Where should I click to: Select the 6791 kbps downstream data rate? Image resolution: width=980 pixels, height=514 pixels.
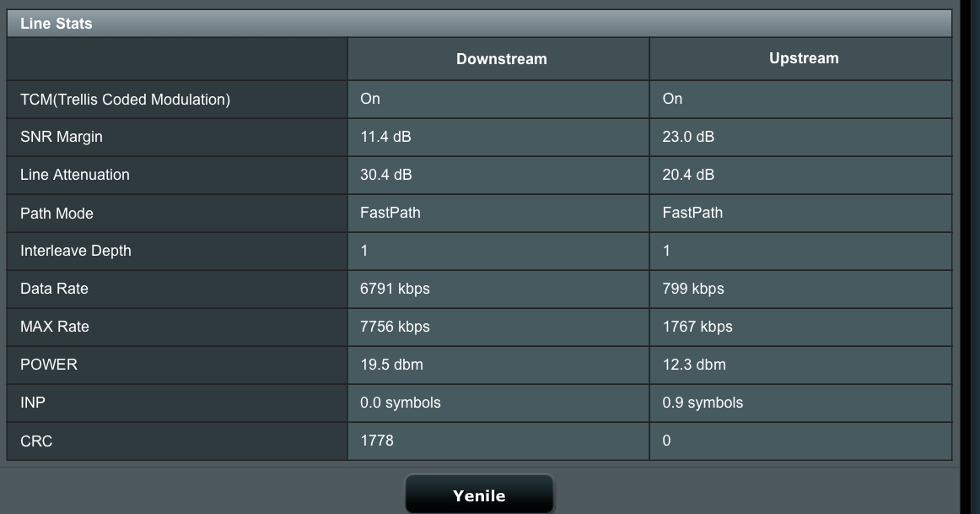click(x=395, y=289)
